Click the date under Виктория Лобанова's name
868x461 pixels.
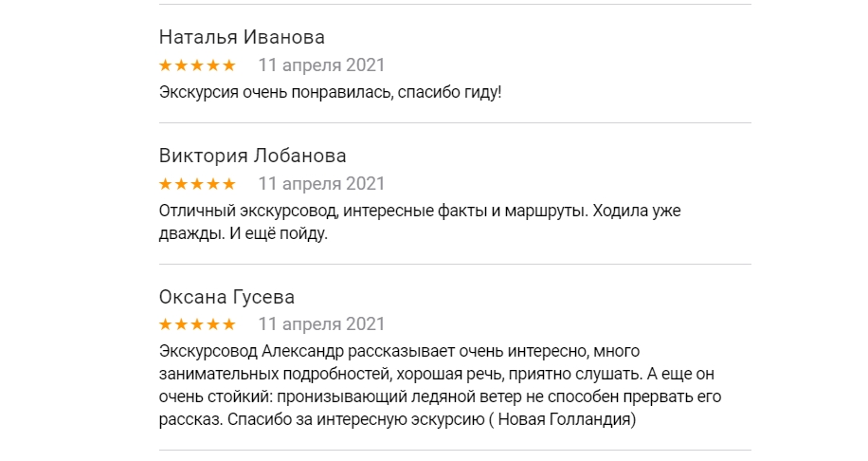pos(321,183)
